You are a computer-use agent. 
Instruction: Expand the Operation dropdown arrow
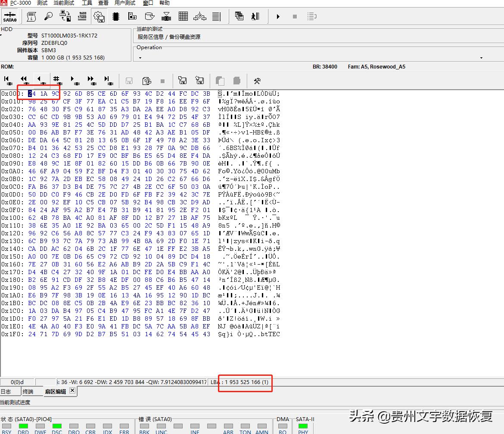coord(481,58)
